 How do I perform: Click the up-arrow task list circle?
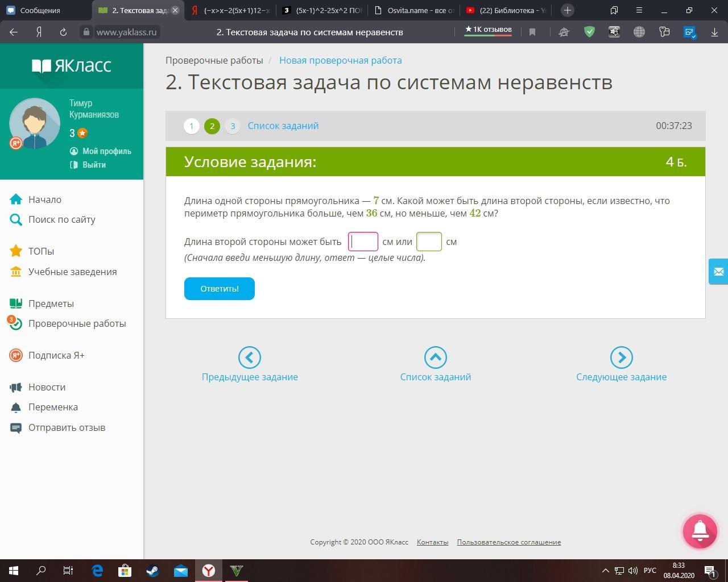pyautogui.click(x=436, y=357)
